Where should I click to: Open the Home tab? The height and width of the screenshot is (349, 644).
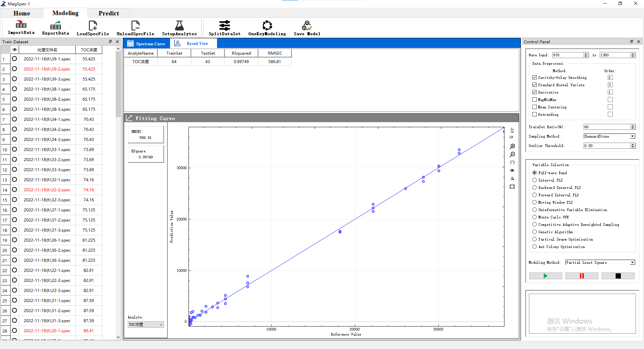pyautogui.click(x=22, y=13)
